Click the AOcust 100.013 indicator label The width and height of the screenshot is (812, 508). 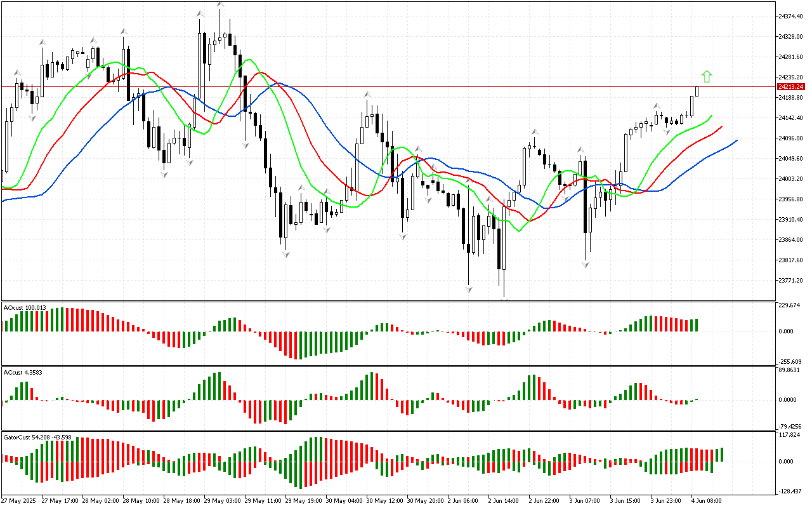[25, 307]
